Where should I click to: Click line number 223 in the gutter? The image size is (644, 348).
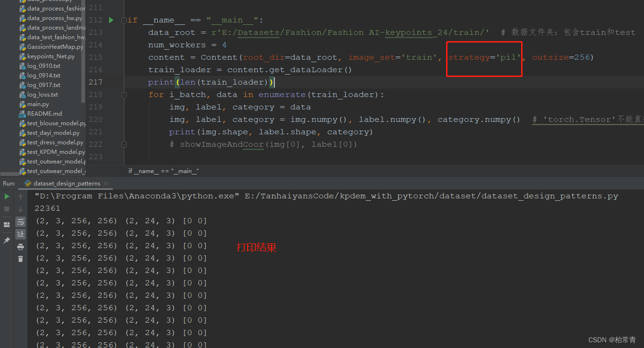click(96, 157)
